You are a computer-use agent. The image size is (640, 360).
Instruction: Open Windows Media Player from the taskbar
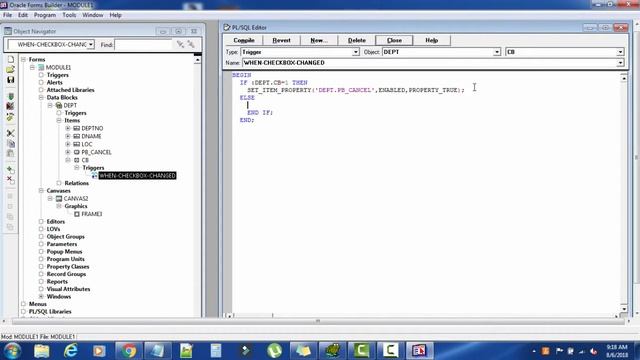pyautogui.click(x=99, y=351)
